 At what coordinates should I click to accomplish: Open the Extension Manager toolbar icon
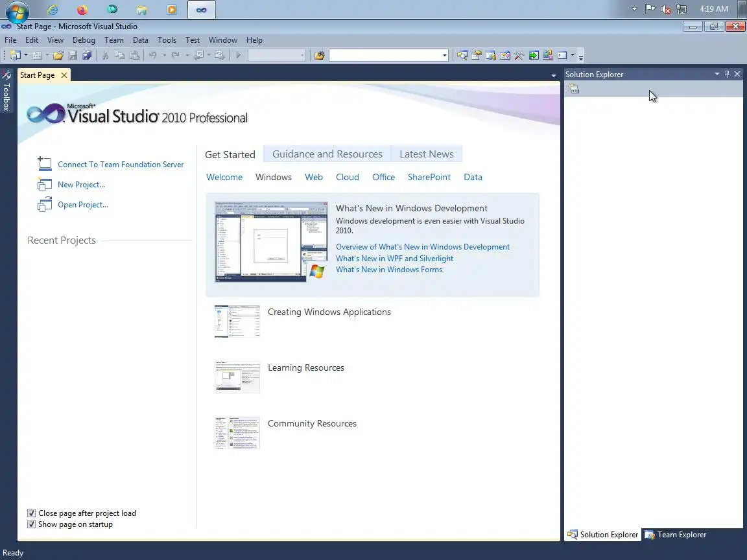tap(548, 55)
